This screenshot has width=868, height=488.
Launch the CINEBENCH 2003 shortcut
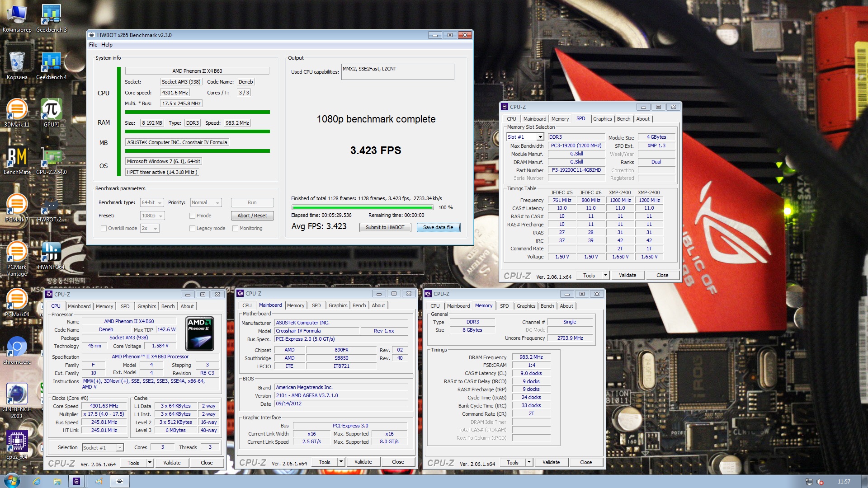17,401
